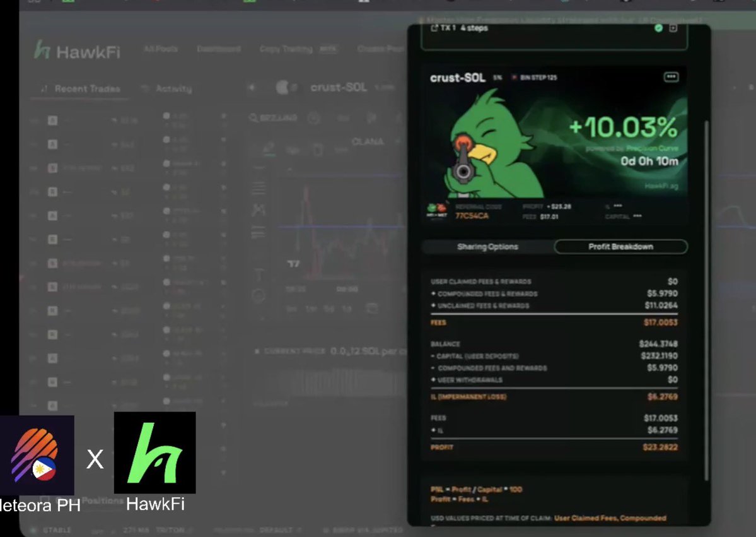Click the MET logo on share card
The image size is (756, 537).
coord(436,211)
